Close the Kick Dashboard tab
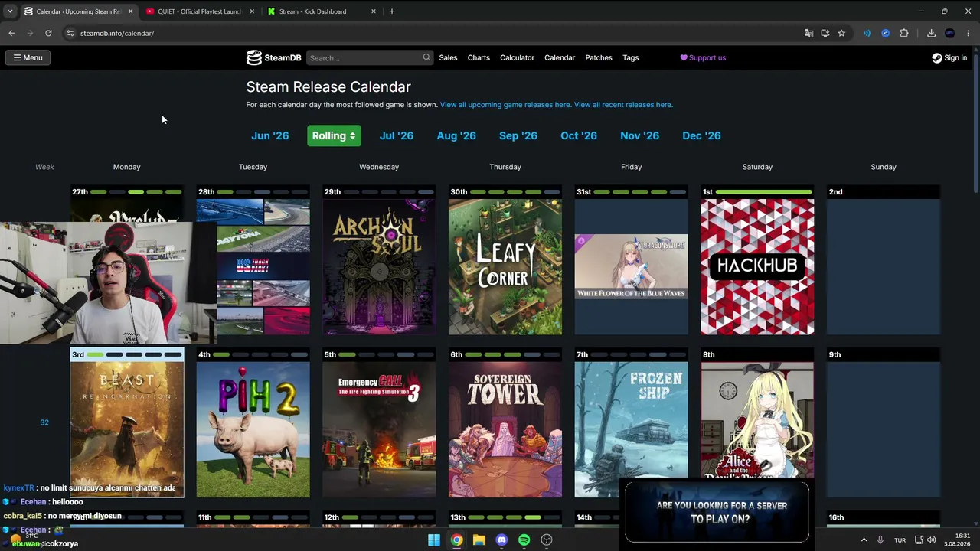This screenshot has width=980, height=551. click(374, 11)
